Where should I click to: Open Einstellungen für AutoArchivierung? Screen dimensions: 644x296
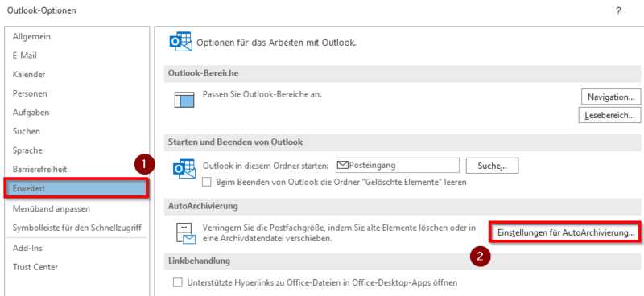pos(566,232)
